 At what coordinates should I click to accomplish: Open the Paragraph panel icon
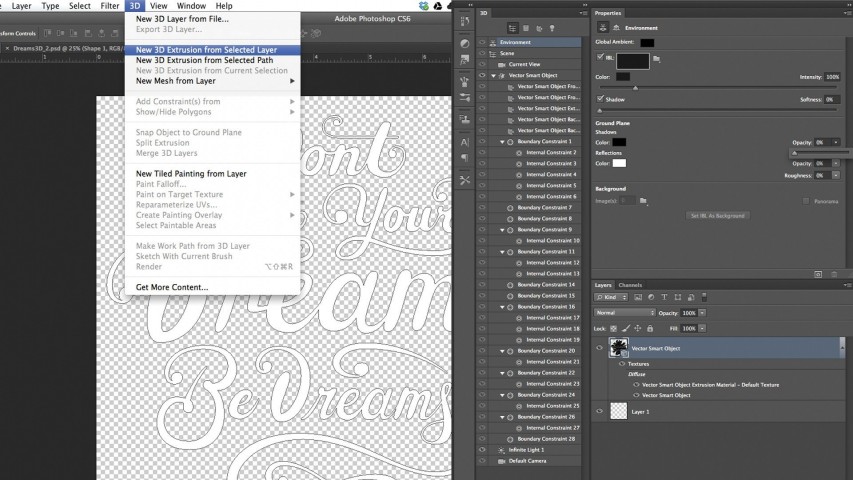(465, 158)
